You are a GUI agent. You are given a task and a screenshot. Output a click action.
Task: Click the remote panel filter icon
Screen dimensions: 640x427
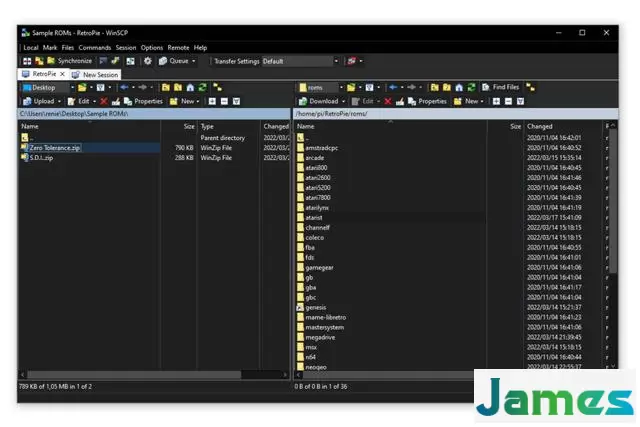[369, 87]
